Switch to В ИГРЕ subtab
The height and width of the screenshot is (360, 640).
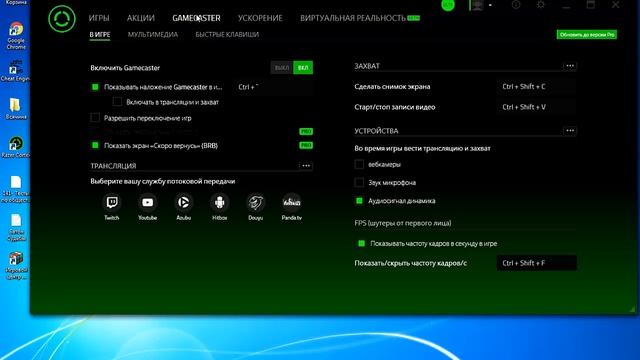[x=100, y=35]
